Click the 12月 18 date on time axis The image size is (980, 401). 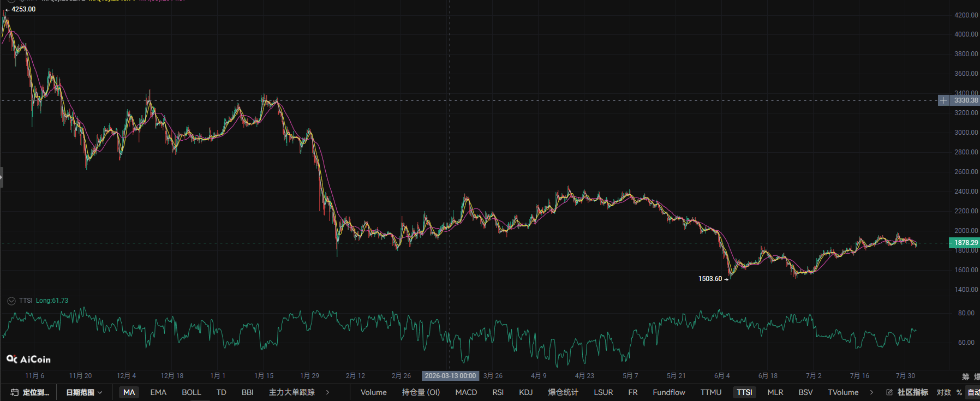click(172, 376)
